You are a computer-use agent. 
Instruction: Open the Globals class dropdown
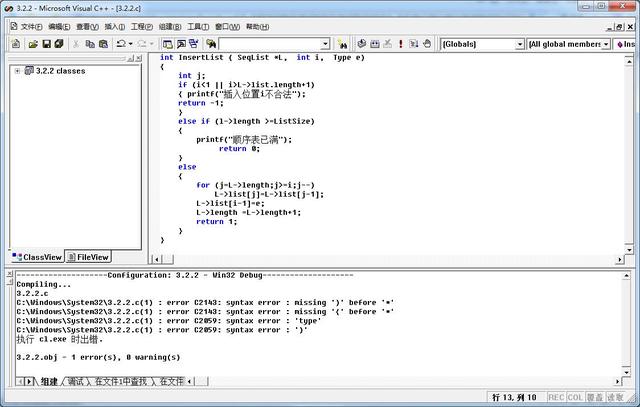pos(519,44)
